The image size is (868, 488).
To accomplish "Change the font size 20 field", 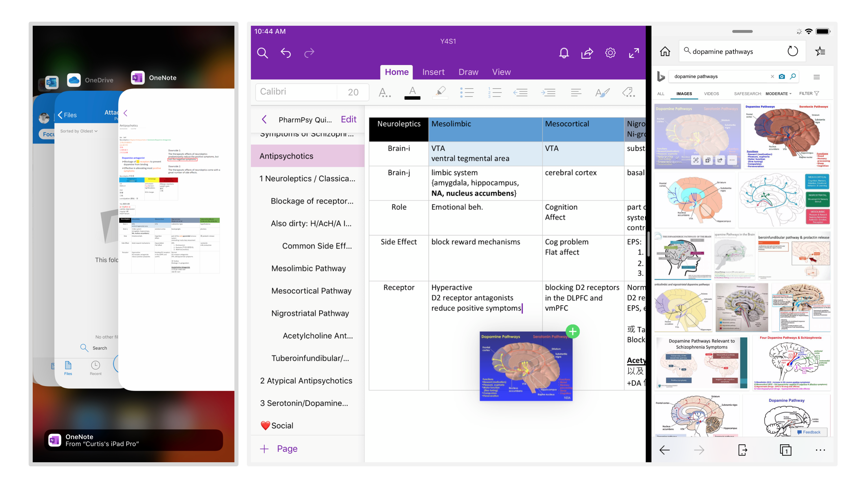I will [x=353, y=92].
